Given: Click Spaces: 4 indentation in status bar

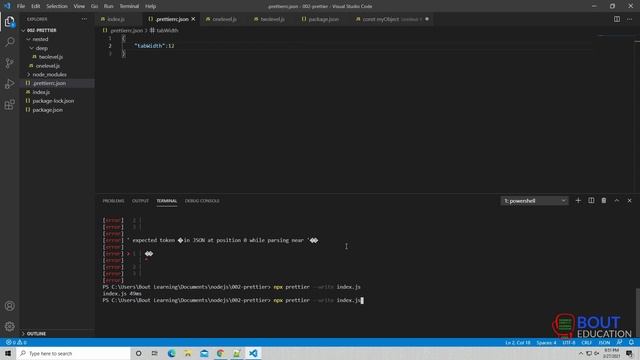Looking at the screenshot, I should (546, 342).
